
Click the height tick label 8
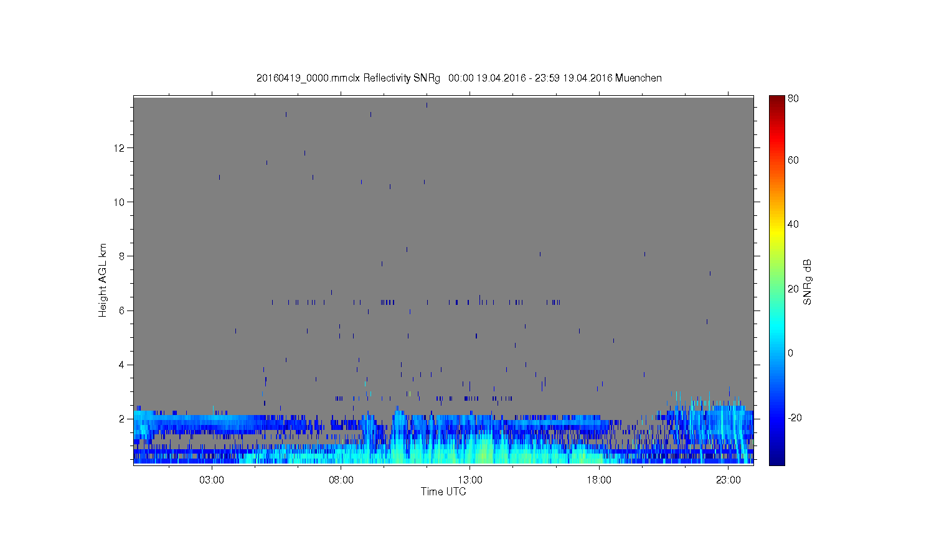123,256
